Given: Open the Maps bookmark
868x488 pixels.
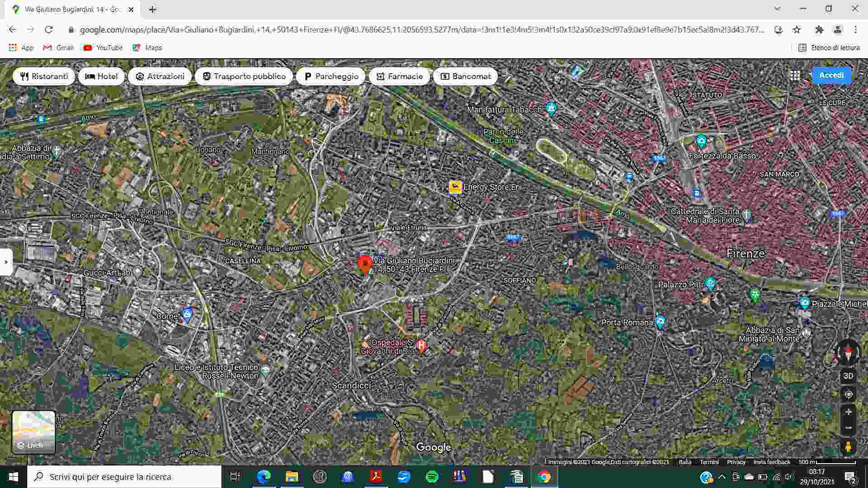Looking at the screenshot, I should pos(147,47).
